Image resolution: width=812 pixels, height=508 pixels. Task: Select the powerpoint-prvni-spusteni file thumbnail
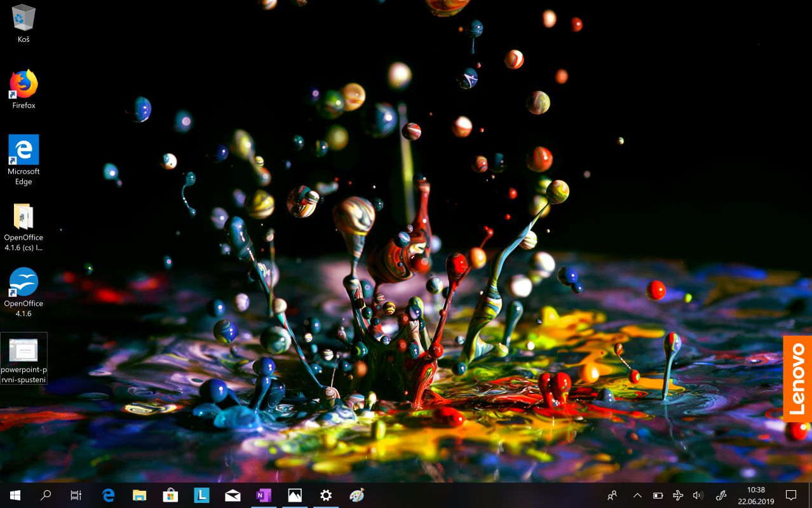click(24, 359)
